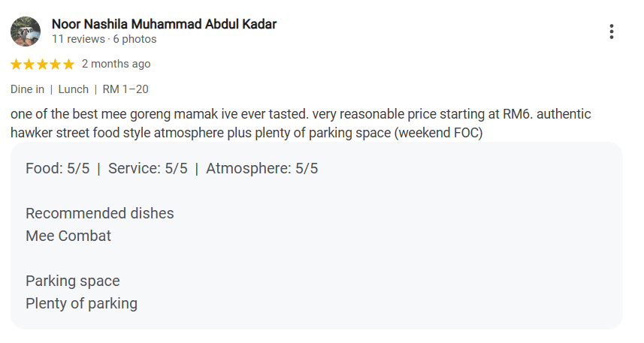Screen dimensions: 644x343
Task: Click the "Plenty of parking" text
Action: (81, 303)
